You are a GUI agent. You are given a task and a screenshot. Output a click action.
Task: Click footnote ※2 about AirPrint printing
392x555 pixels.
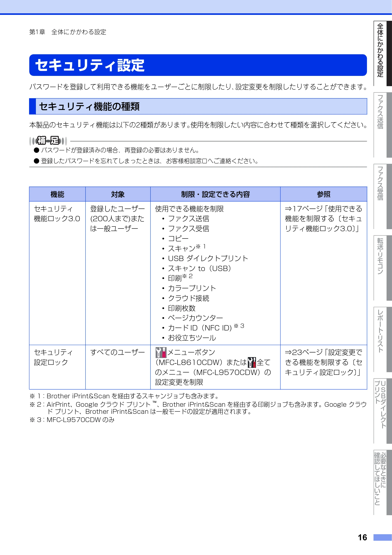tap(198, 408)
